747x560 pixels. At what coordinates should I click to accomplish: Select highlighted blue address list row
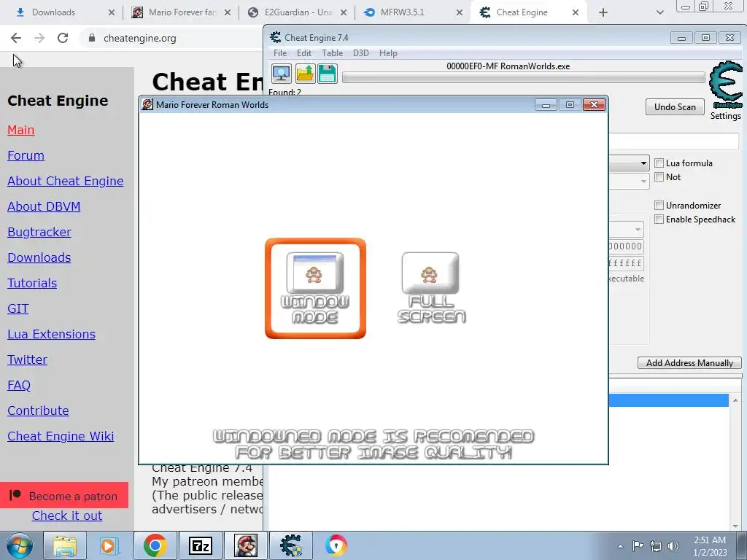669,400
